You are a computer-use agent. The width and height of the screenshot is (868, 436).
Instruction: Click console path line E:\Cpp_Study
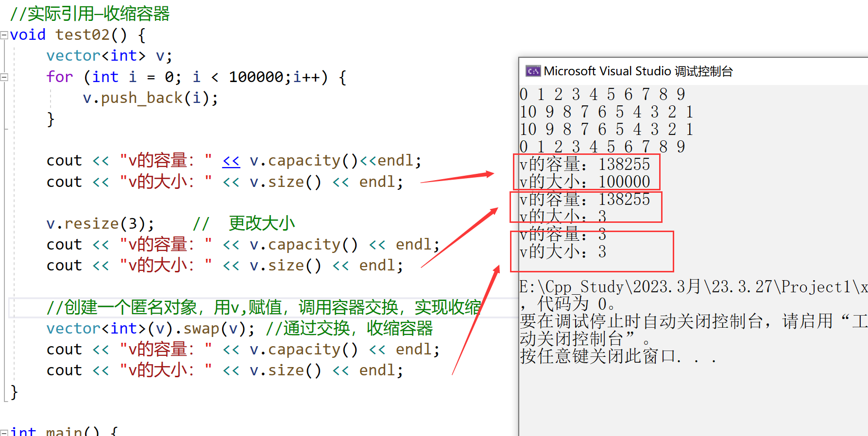pyautogui.click(x=694, y=286)
